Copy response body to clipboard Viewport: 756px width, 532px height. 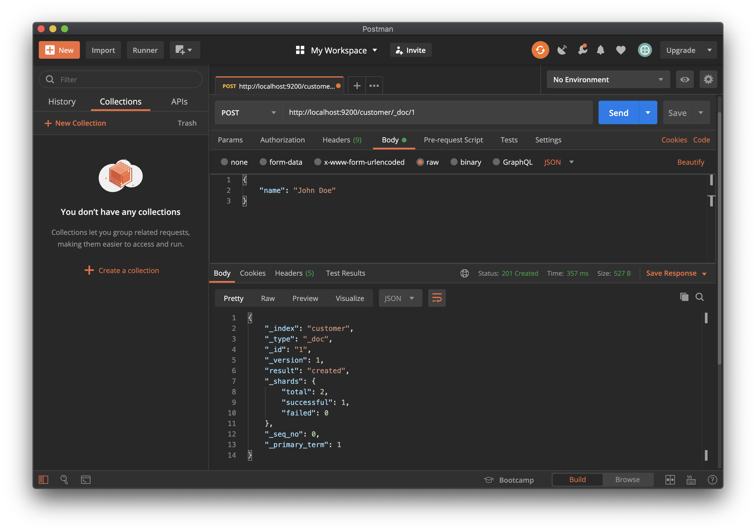coord(684,297)
